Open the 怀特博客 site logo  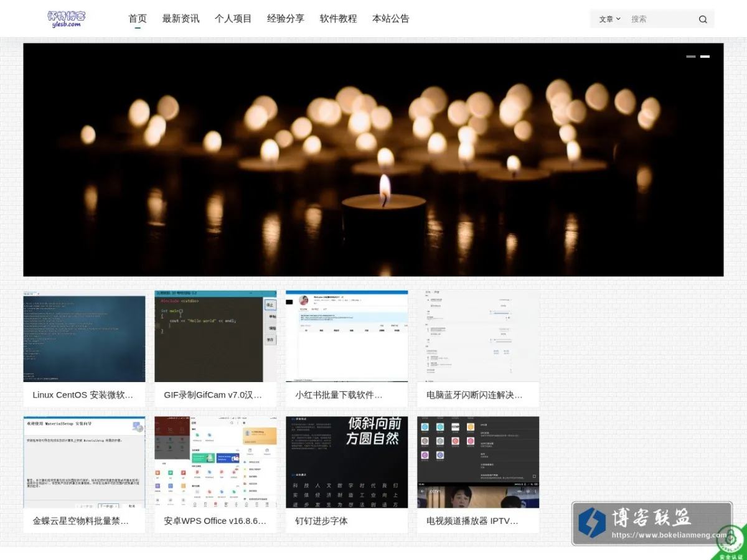tap(67, 19)
